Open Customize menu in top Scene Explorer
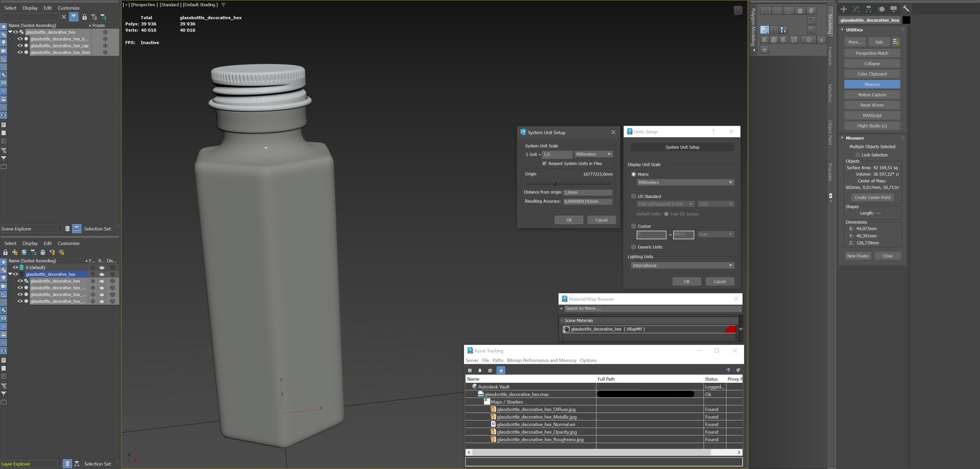This screenshot has width=980, height=469. [x=68, y=8]
